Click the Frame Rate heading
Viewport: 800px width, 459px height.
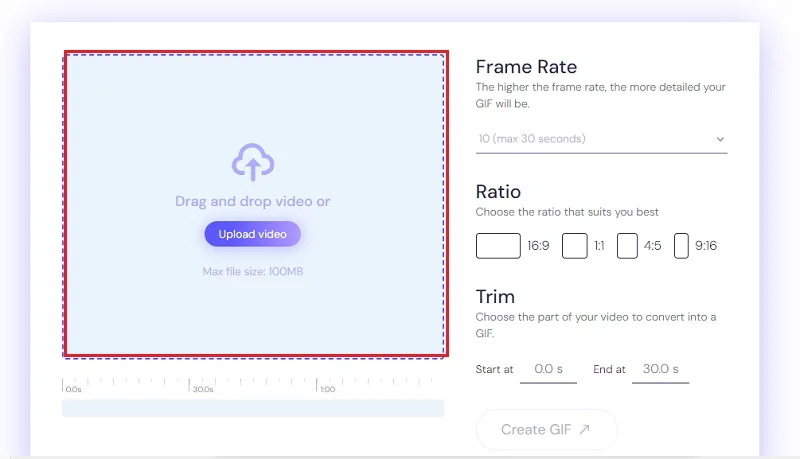[526, 67]
